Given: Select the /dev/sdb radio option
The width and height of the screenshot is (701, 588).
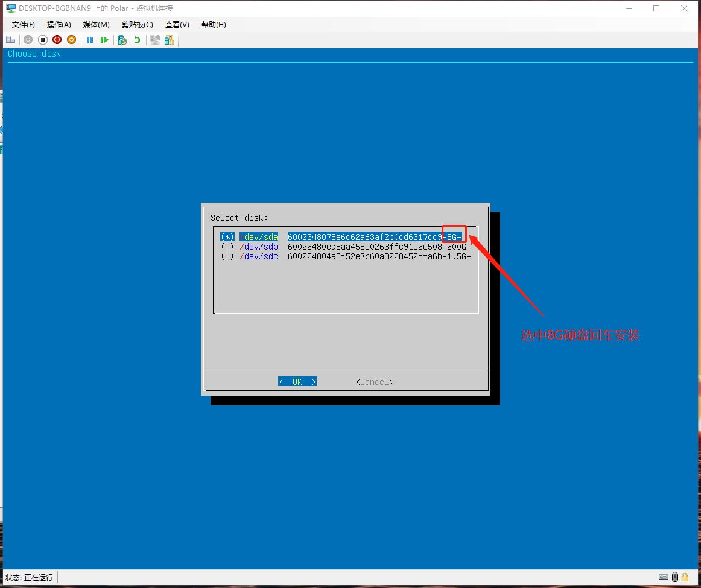Looking at the screenshot, I should point(227,247).
